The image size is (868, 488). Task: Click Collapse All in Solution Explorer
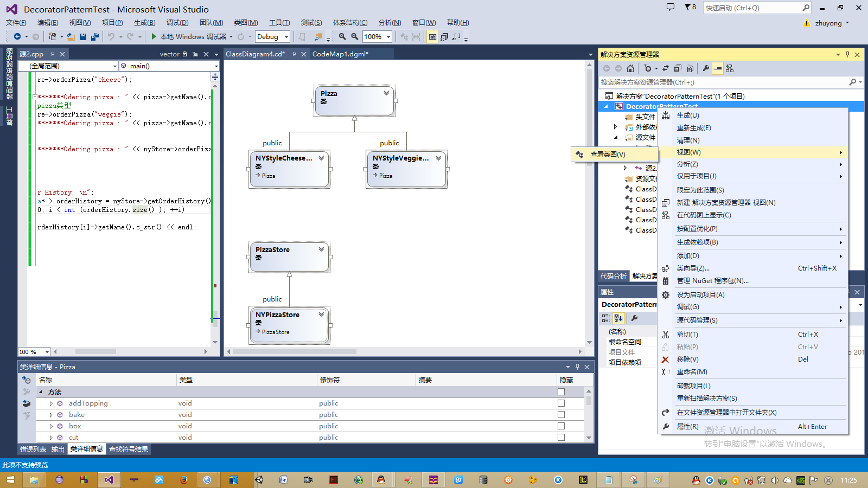[678, 68]
